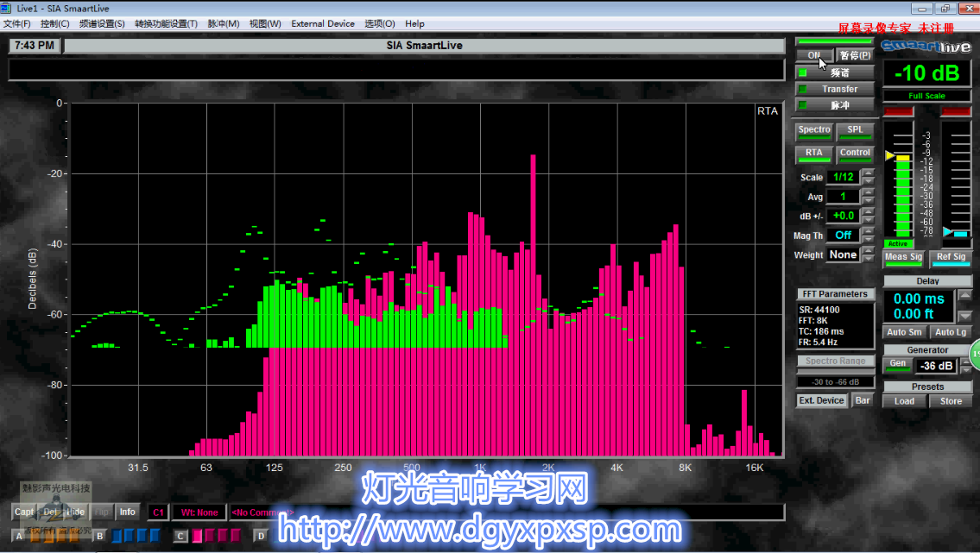
Task: Enable Transfer function mode
Action: [834, 89]
